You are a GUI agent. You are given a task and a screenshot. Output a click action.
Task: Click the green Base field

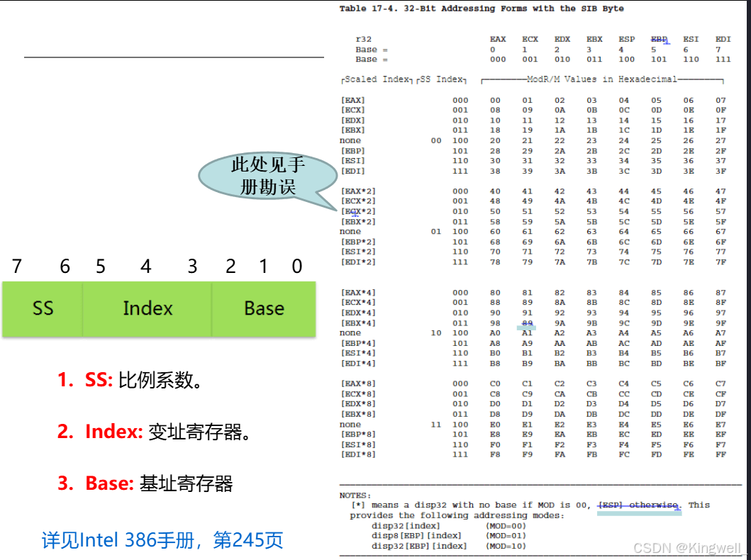[x=263, y=308]
